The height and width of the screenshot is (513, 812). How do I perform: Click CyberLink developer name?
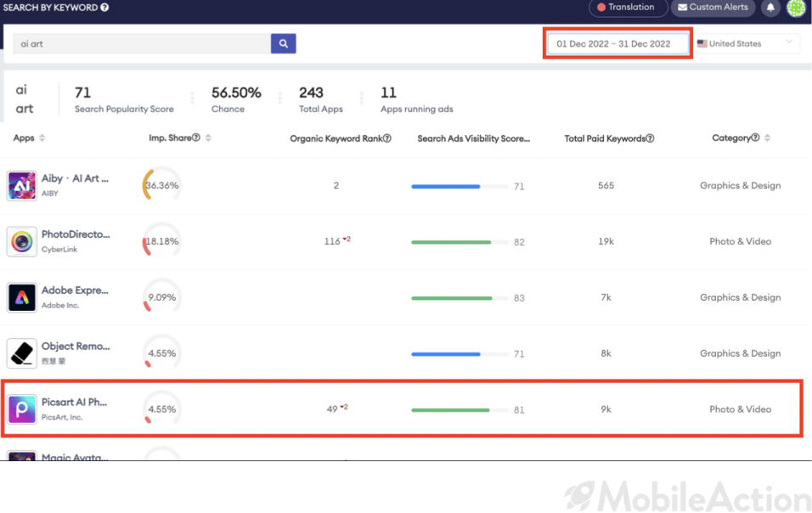[59, 249]
